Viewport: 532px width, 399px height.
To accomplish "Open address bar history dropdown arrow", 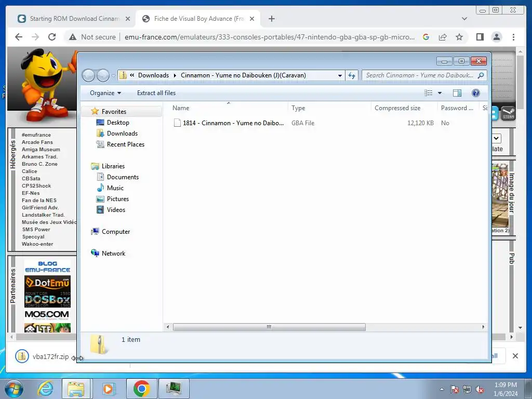I will [340, 75].
